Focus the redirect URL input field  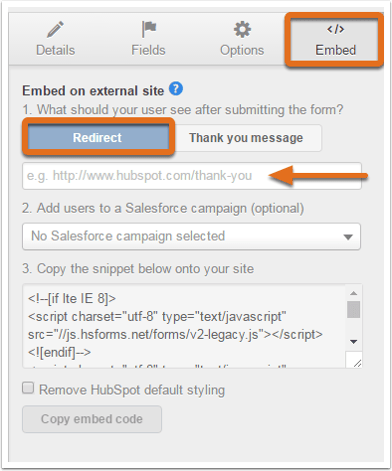click(x=192, y=176)
